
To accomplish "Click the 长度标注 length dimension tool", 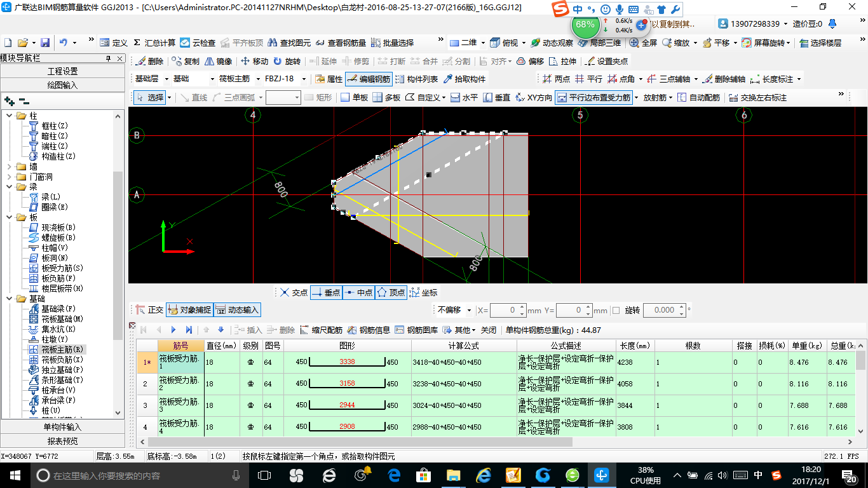I will click(772, 79).
